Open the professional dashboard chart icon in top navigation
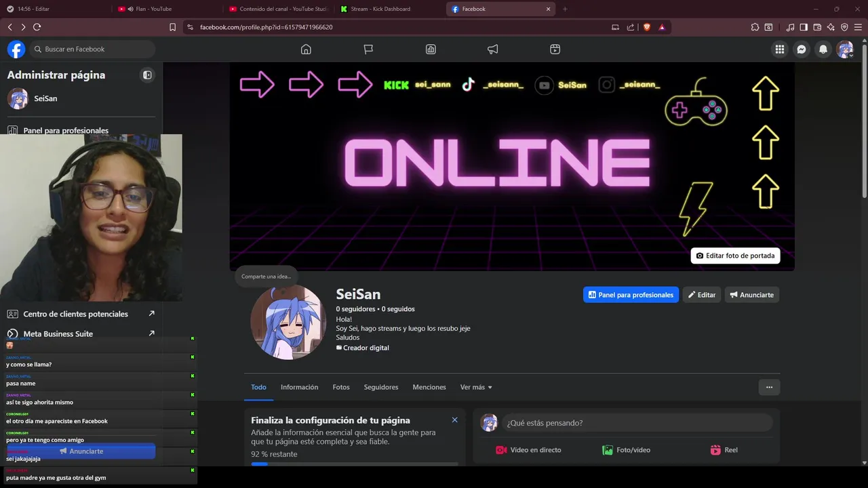 (x=431, y=49)
